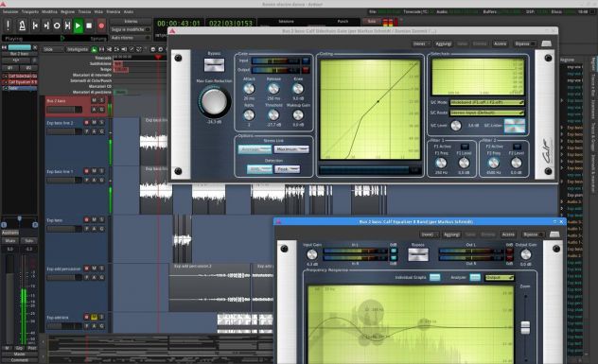The width and height of the screenshot is (598, 364).
Task: Go to session start transport icon
Action: pyautogui.click(x=35, y=26)
